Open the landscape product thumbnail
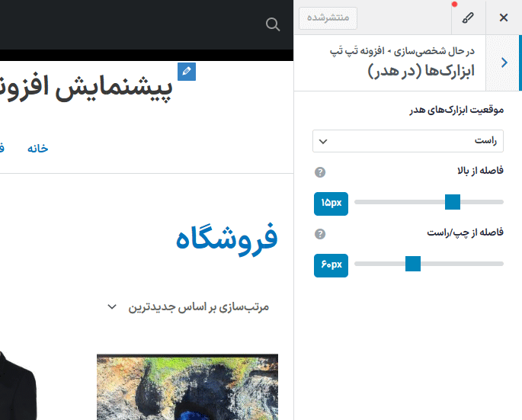The image size is (522, 420). tap(187, 387)
